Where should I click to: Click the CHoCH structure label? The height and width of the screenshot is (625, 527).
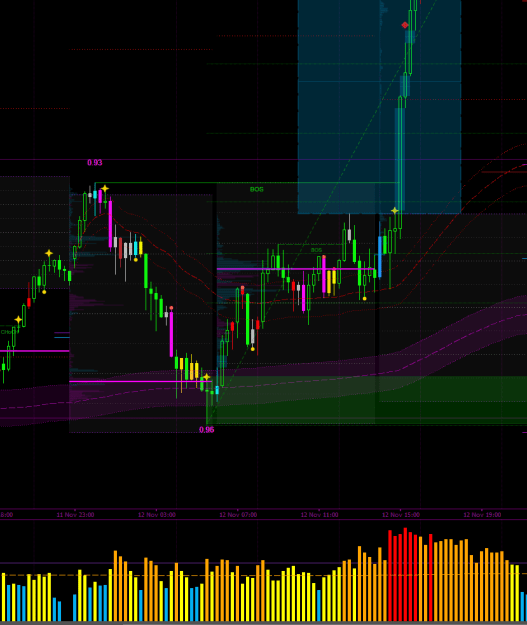click(9, 332)
